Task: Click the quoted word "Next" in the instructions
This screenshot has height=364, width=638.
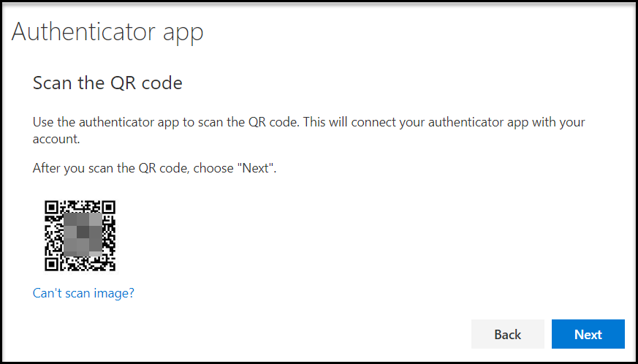Action: 256,168
